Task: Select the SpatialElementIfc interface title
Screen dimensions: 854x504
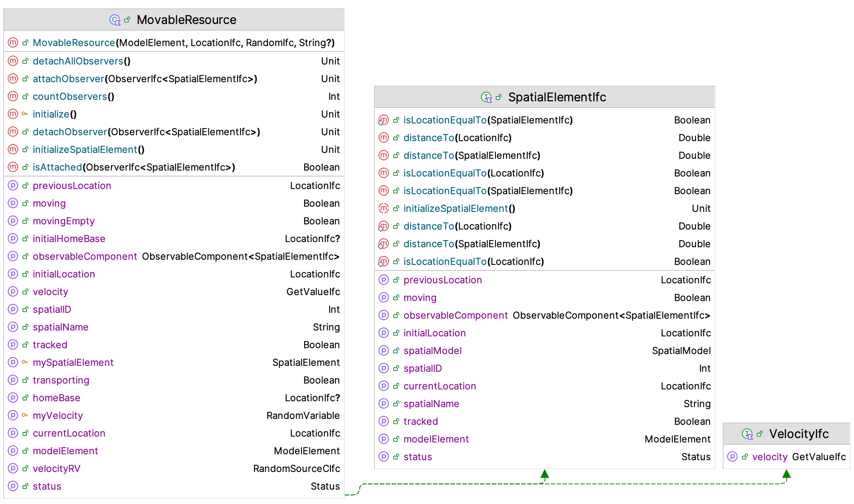Action: (x=557, y=97)
